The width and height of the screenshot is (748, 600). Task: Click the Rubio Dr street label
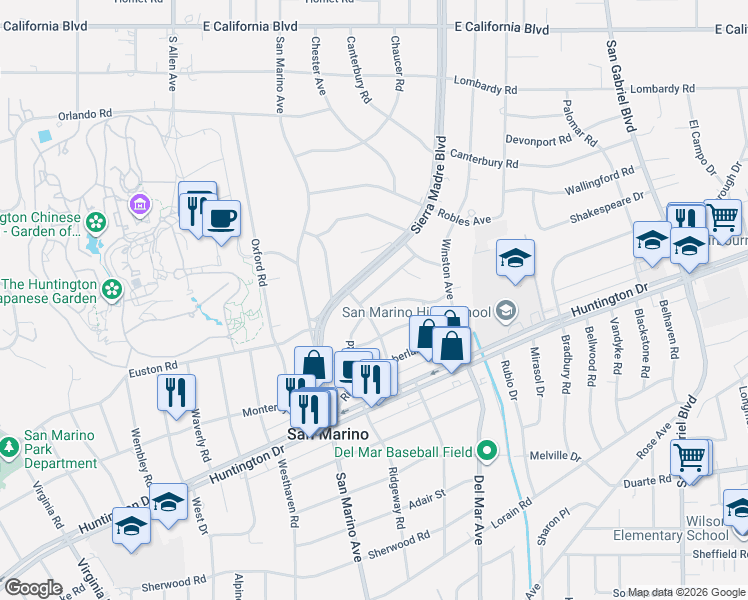point(509,380)
